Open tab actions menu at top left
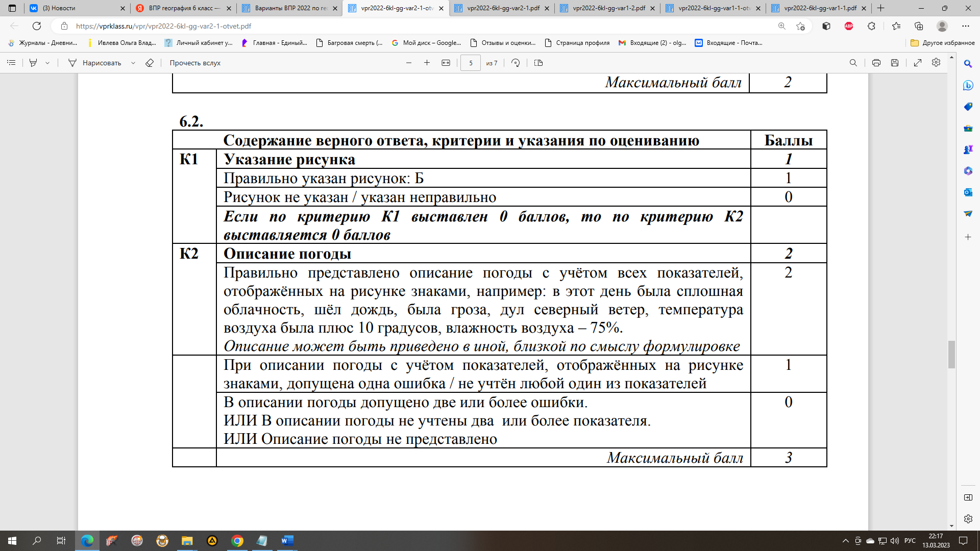 coord(12,8)
